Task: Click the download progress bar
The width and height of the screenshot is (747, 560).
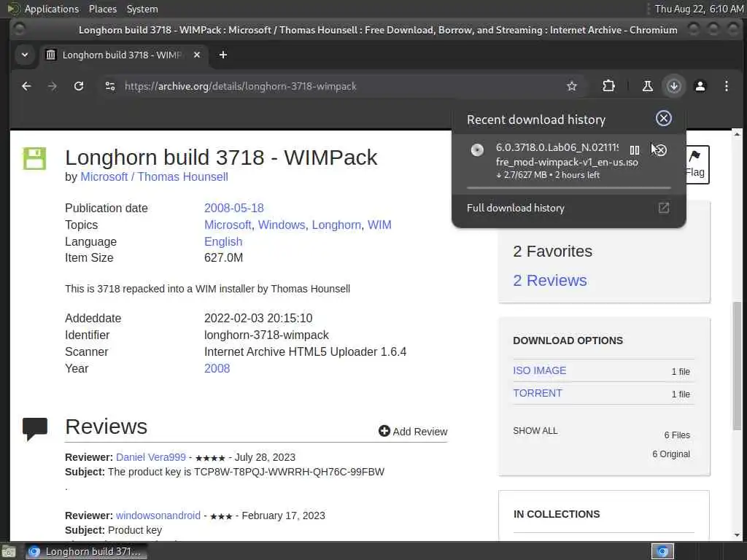Action: [x=568, y=188]
